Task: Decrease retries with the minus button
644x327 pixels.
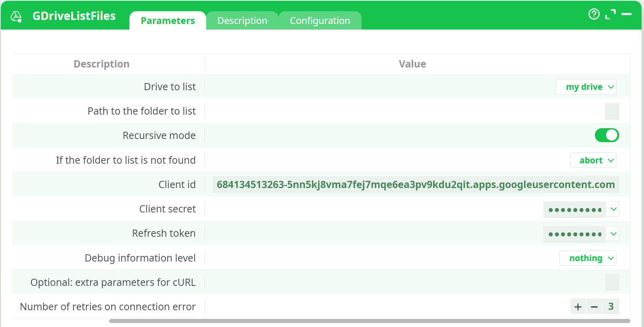Action: (594, 307)
